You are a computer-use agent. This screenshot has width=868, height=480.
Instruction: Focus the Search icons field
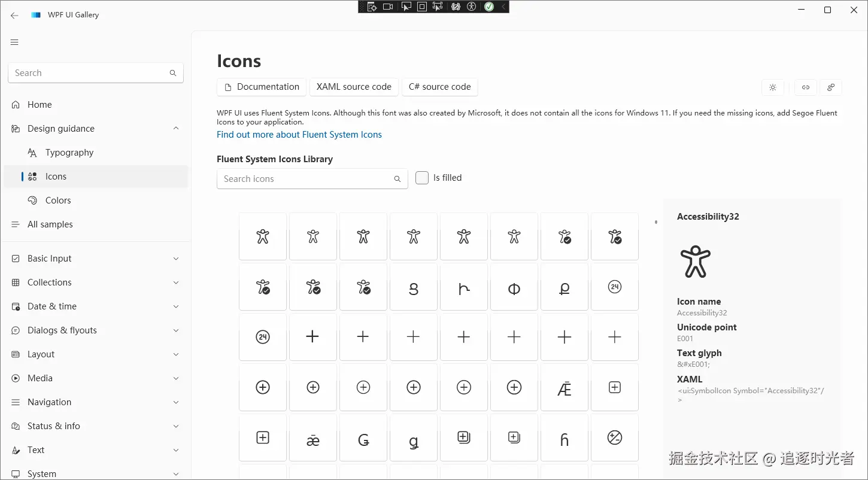tap(312, 179)
